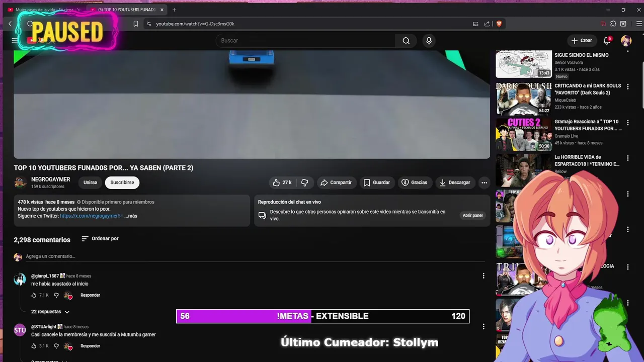Click the NEGROGAYMER channel avatar
Image resolution: width=644 pixels, height=362 pixels.
click(x=20, y=183)
